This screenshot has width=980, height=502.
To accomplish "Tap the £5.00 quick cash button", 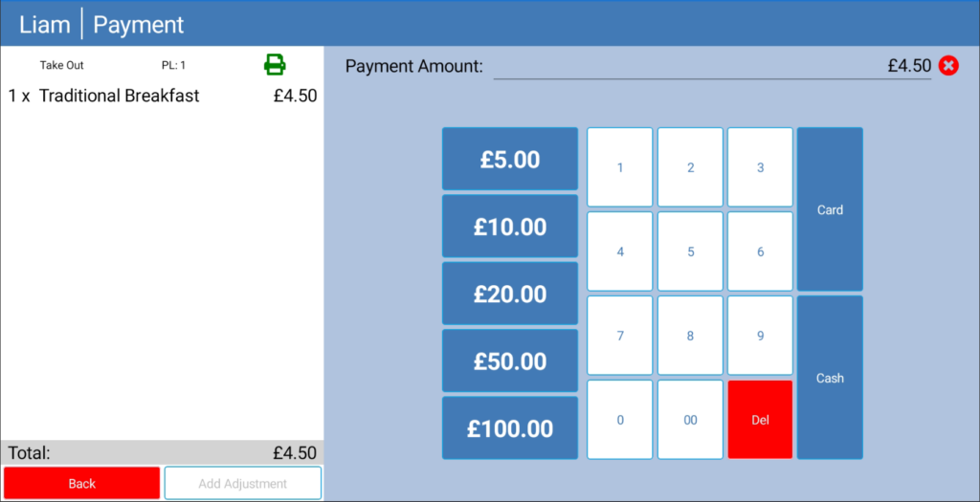I will [510, 160].
